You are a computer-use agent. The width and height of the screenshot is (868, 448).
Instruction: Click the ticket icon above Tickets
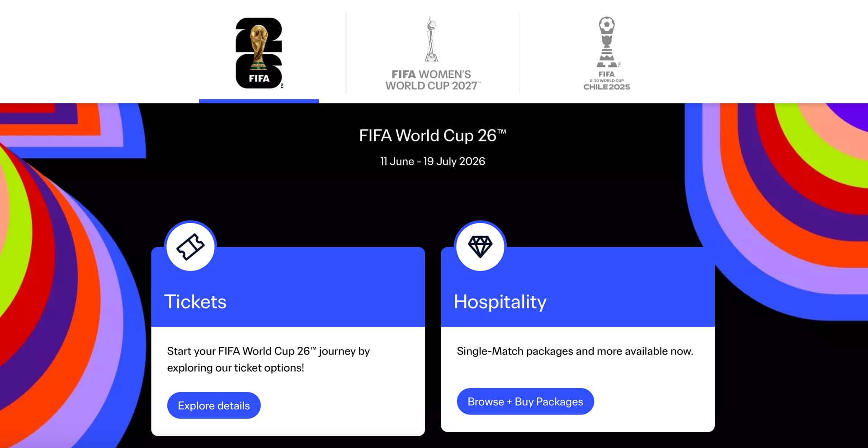tap(190, 247)
